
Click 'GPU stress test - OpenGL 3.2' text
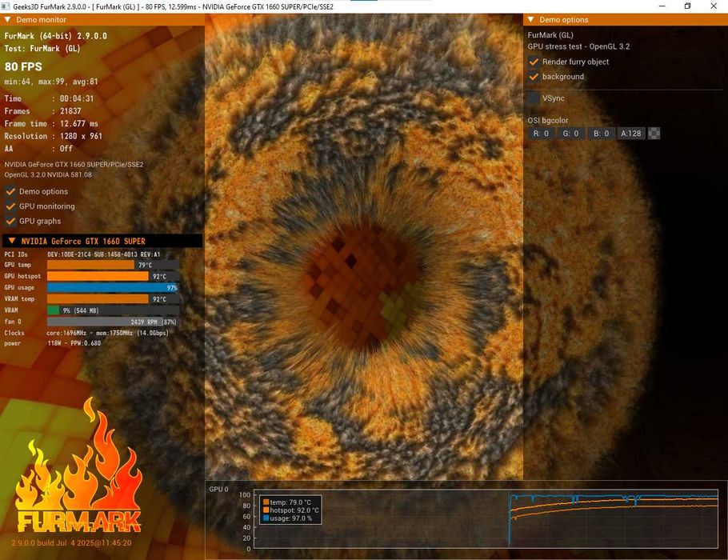pyautogui.click(x=578, y=46)
